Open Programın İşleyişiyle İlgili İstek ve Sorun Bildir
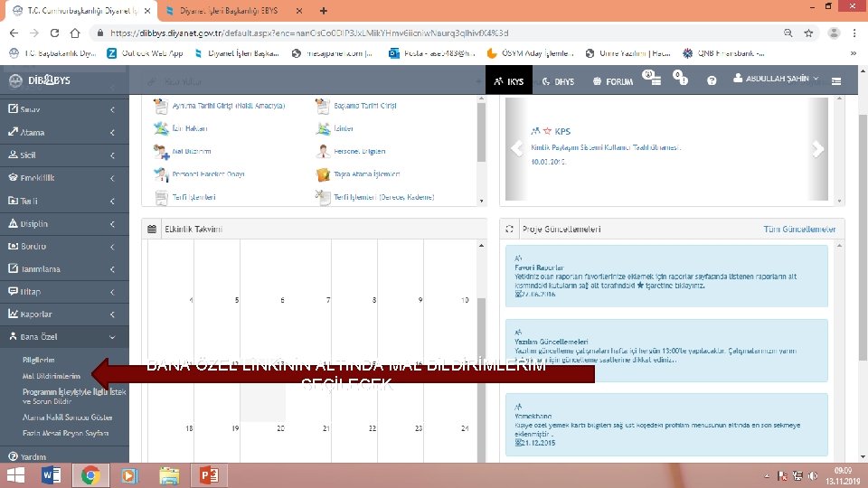 (74, 396)
